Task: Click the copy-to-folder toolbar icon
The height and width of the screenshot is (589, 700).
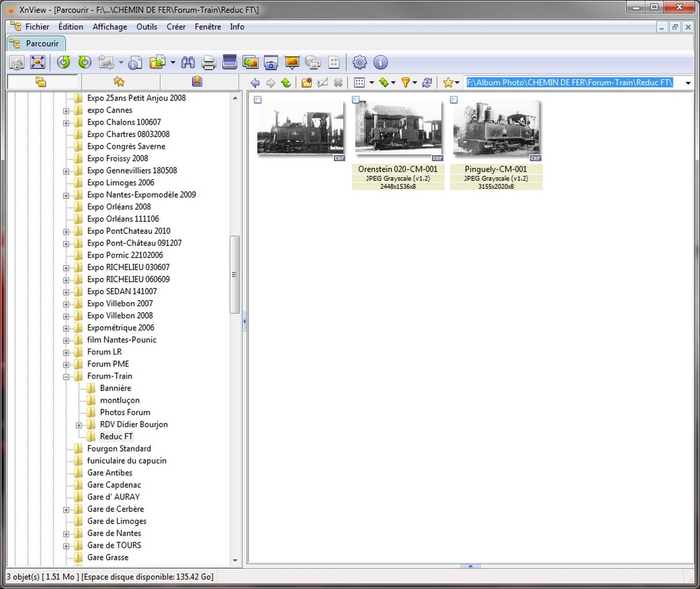Action: (157, 63)
